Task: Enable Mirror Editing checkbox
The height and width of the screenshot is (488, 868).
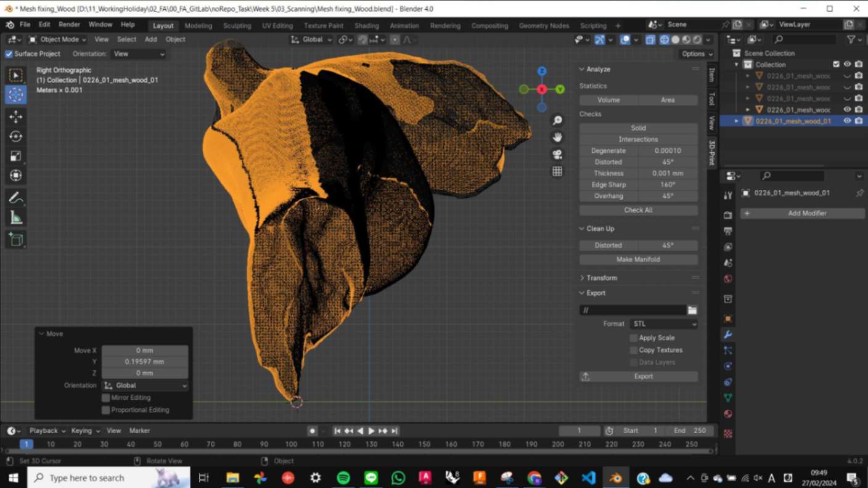Action: [x=105, y=397]
